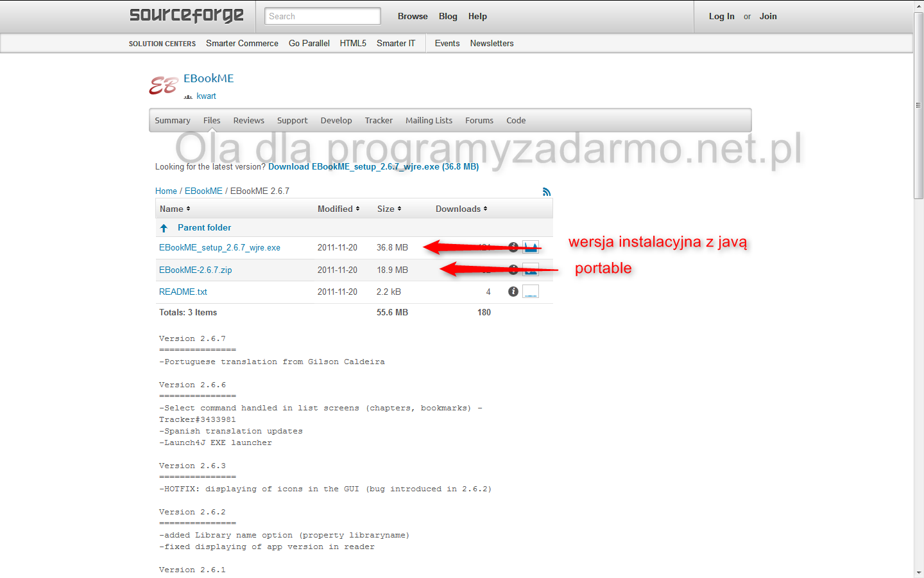Screen dimensions: 924x578
Task: Show download stats chart for EBookME_setup exe
Action: 531,247
